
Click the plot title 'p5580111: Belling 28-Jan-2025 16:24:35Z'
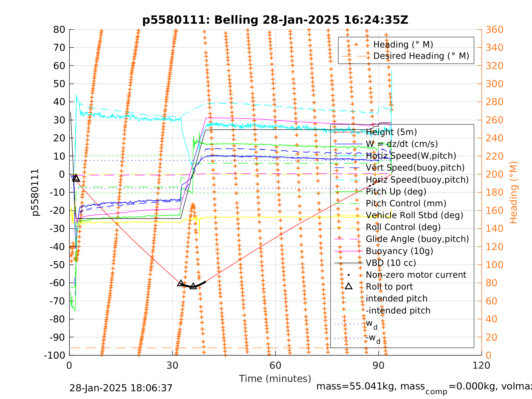(x=275, y=20)
